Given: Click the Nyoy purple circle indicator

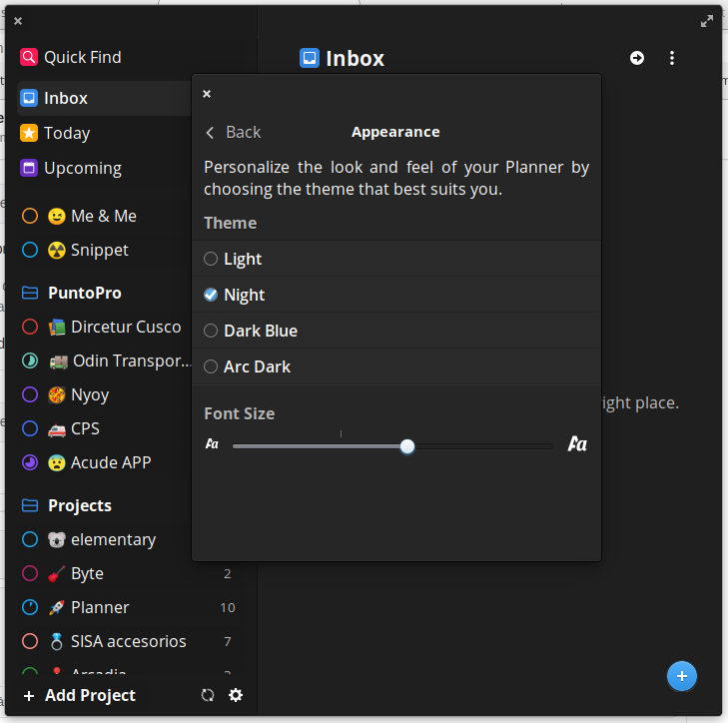Looking at the screenshot, I should 30,394.
